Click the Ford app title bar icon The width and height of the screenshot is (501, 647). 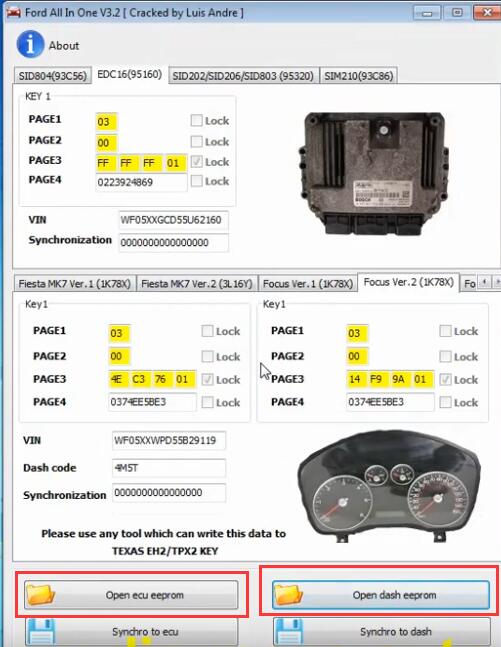click(13, 12)
